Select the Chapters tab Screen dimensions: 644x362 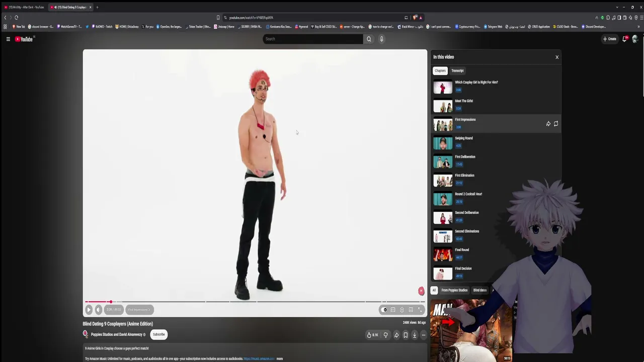tap(440, 71)
